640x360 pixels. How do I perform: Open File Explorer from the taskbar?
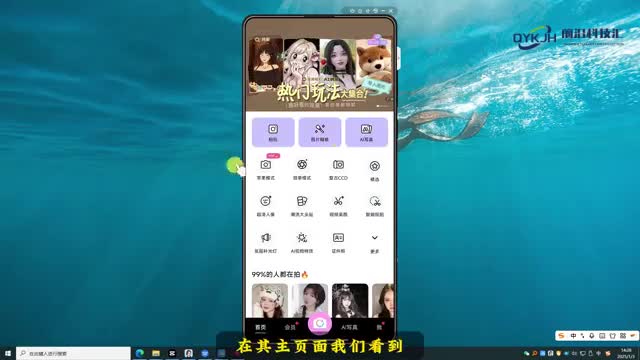(156, 353)
